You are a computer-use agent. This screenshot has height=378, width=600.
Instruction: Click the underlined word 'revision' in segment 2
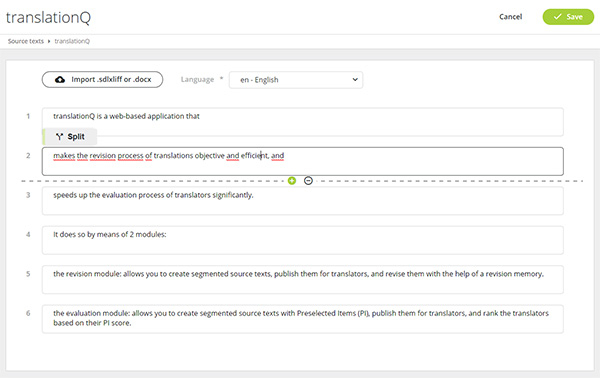click(x=103, y=156)
